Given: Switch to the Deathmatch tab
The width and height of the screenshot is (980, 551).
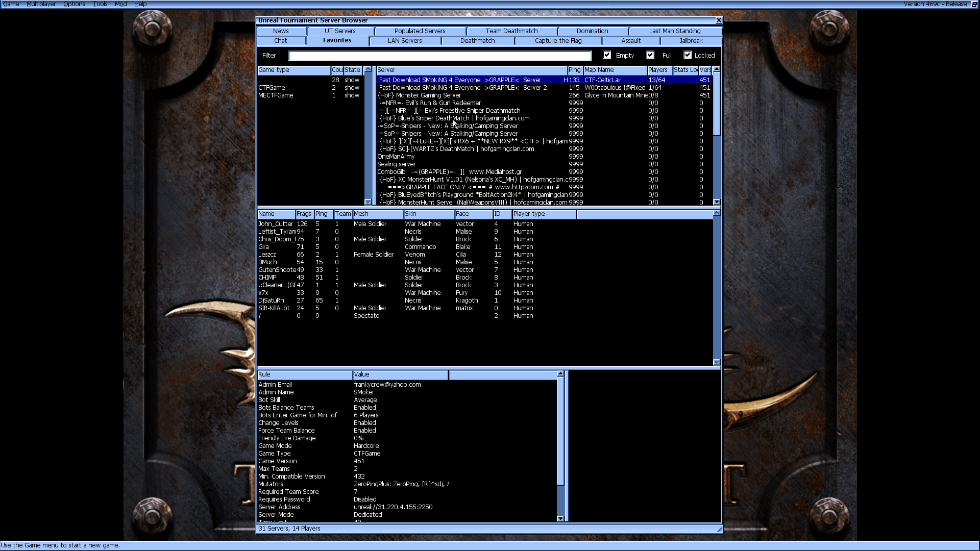Looking at the screenshot, I should point(477,41).
